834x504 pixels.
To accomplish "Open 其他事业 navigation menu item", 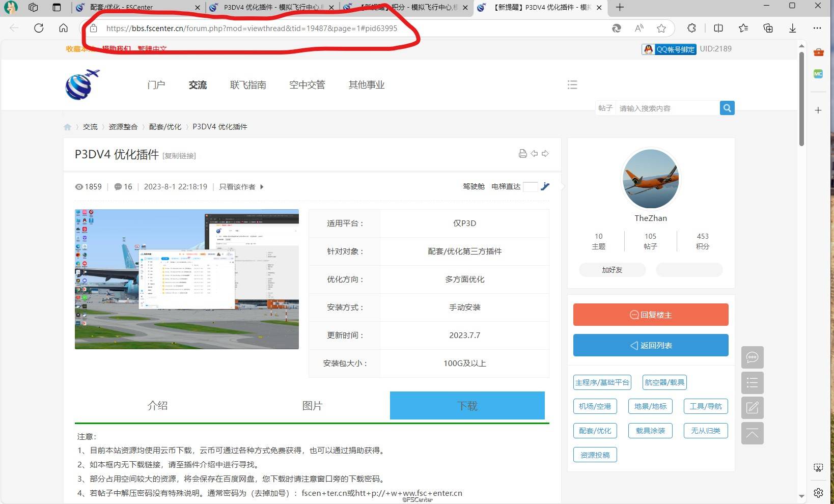I will 367,85.
